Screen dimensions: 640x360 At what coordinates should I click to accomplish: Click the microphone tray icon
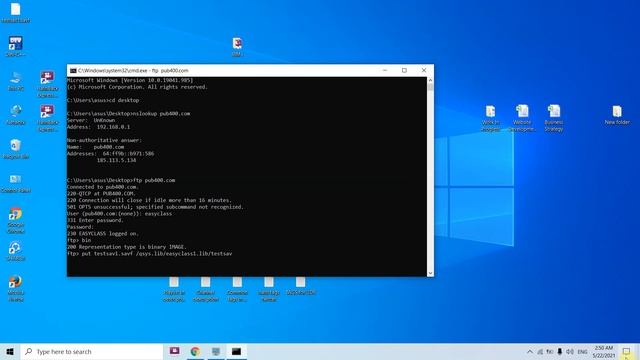[560, 351]
